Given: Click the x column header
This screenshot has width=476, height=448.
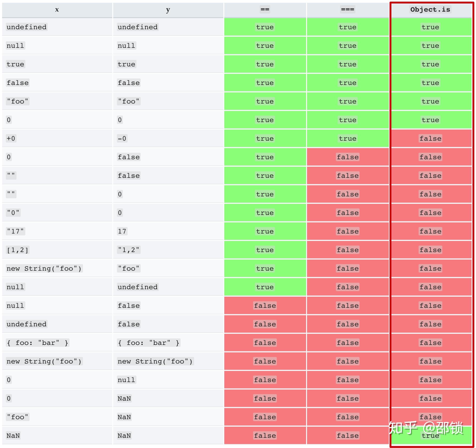Looking at the screenshot, I should 57,10.
